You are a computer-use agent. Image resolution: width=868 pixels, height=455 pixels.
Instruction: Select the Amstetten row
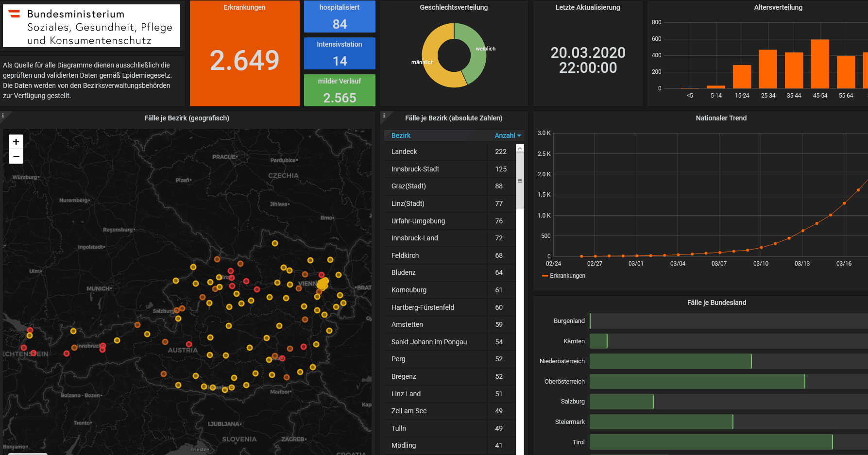[450, 324]
